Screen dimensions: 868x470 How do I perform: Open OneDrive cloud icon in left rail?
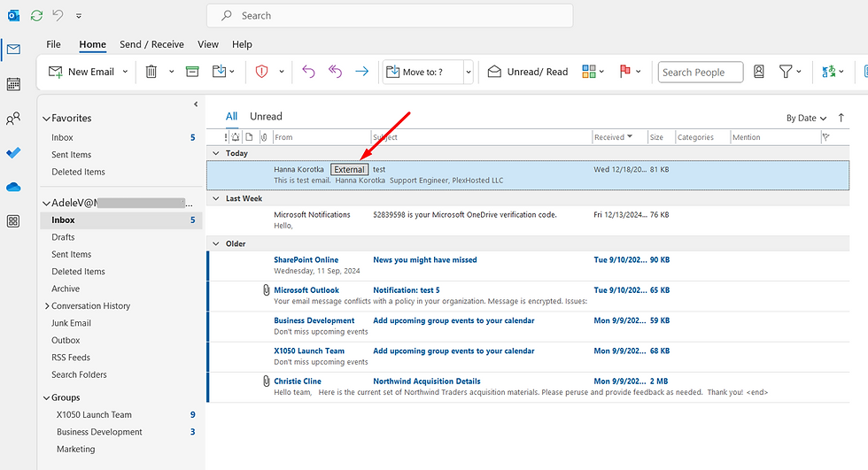click(x=13, y=188)
